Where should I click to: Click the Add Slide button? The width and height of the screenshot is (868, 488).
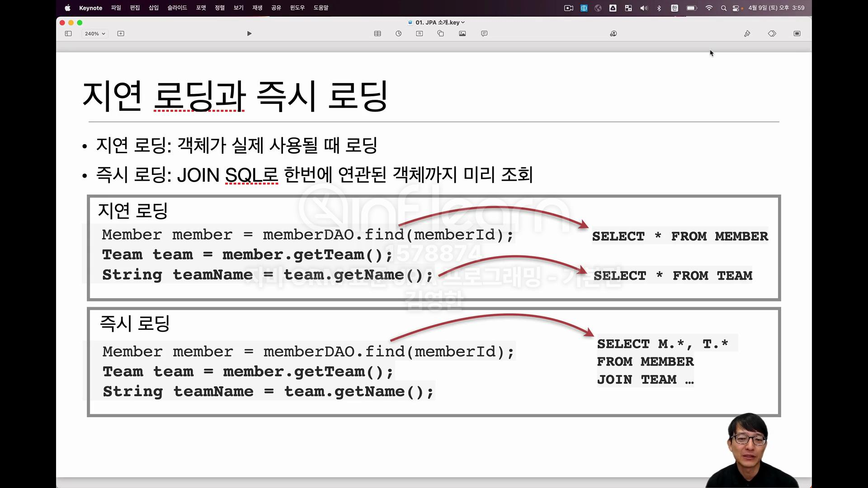coord(121,33)
